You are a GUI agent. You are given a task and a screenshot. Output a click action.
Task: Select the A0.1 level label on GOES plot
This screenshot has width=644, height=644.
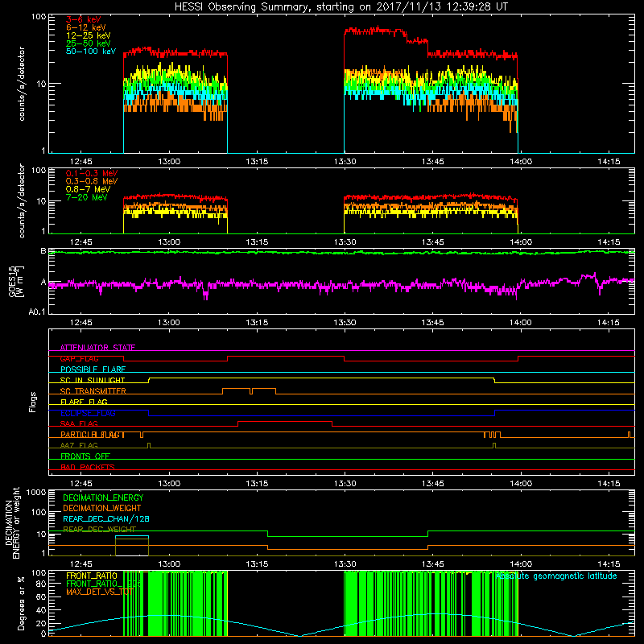point(37,312)
